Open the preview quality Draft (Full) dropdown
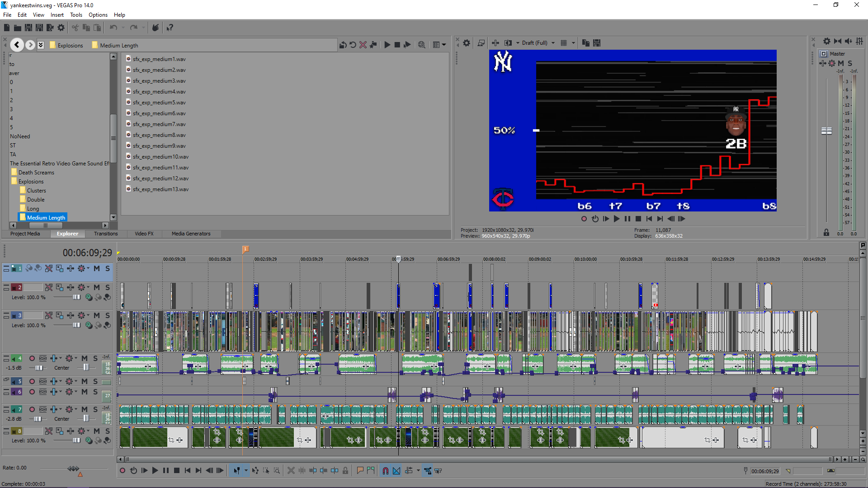 (x=538, y=43)
